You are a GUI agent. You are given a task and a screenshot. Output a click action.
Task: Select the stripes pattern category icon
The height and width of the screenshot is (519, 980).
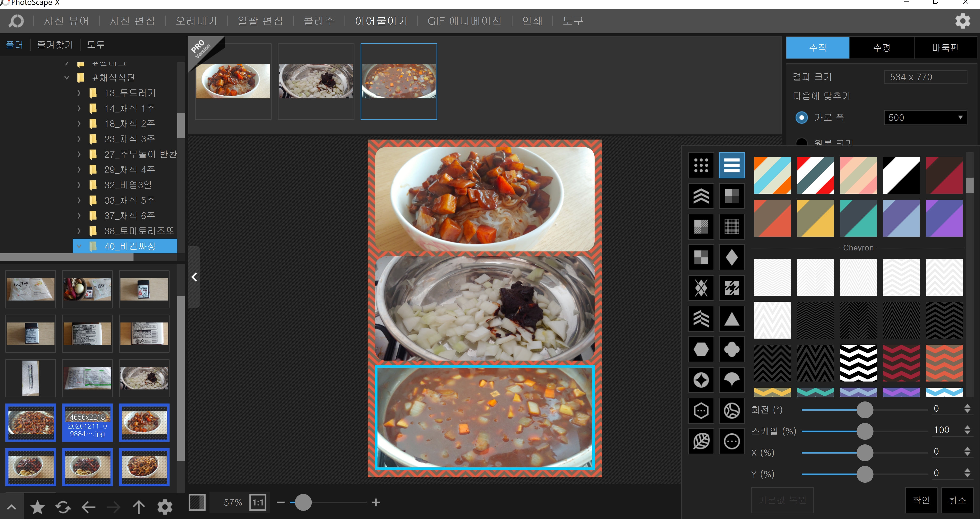pyautogui.click(x=731, y=165)
